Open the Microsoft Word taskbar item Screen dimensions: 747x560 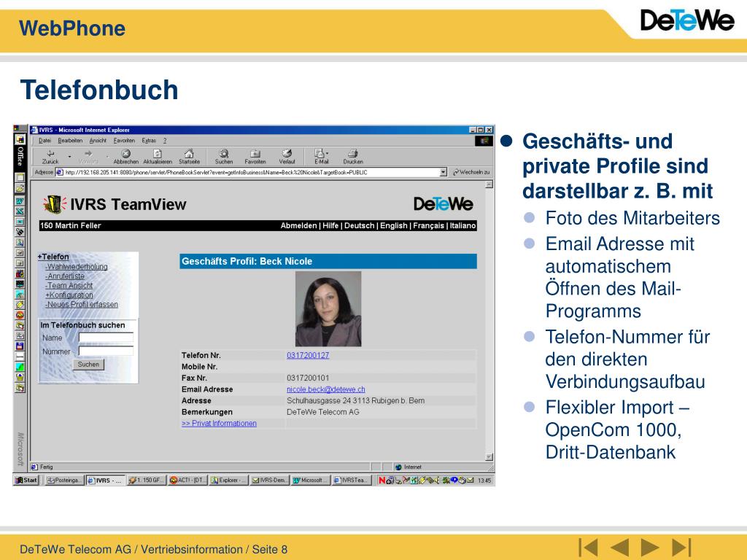311,480
